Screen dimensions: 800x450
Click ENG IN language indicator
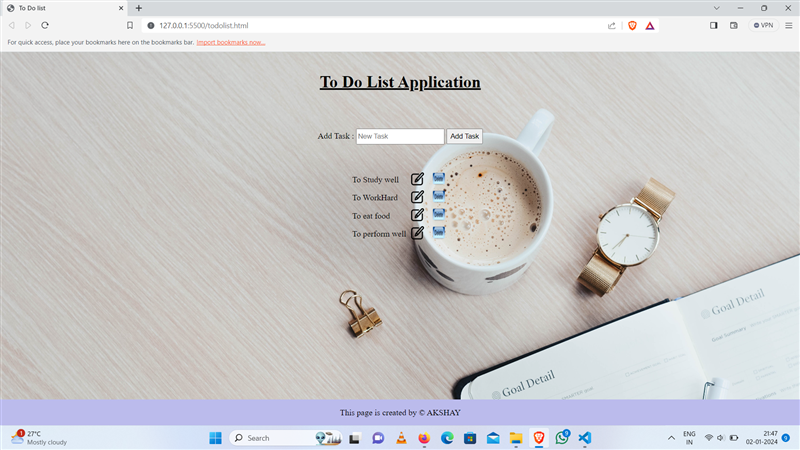[x=689, y=438]
